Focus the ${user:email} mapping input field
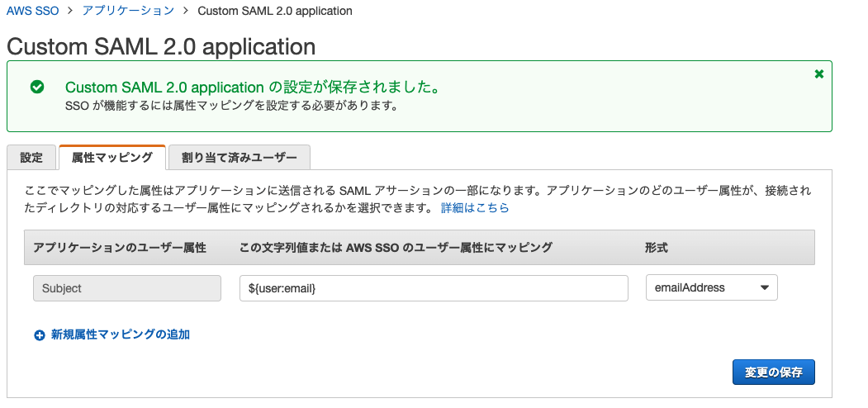Screen dimensions: 868x408 (434, 288)
